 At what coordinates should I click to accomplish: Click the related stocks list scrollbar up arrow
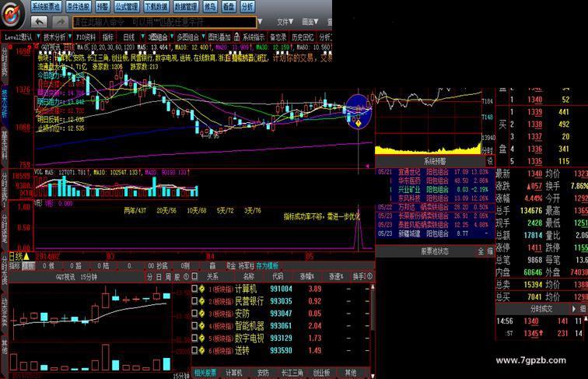(x=373, y=287)
